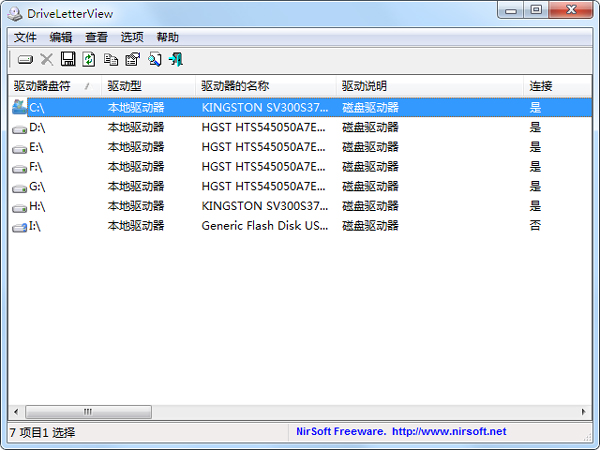Click 磁盘驱动器 in the D:\ row

[370, 127]
